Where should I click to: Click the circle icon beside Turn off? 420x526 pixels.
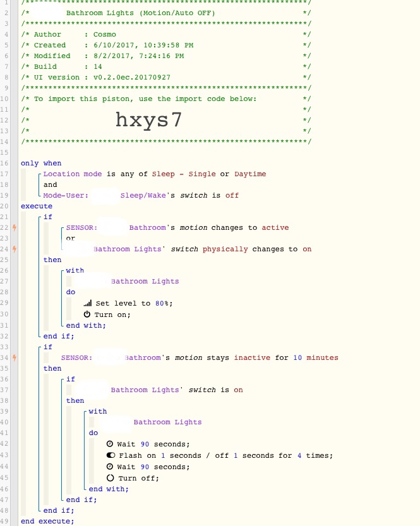pyautogui.click(x=110, y=478)
